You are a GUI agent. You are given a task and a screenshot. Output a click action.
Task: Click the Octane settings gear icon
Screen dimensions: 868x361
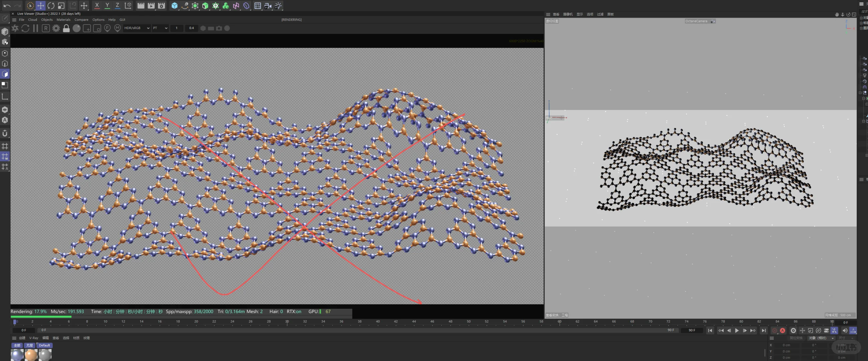tap(56, 28)
